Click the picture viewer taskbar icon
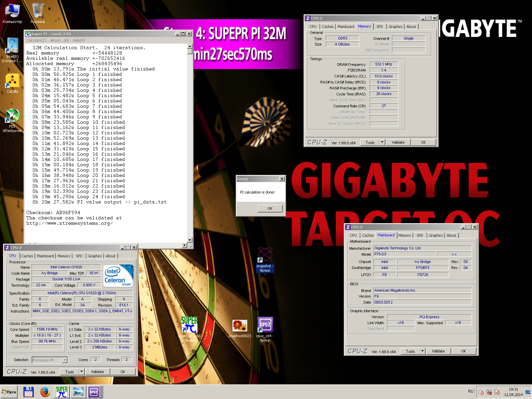This screenshot has width=532, height=399. (x=78, y=392)
